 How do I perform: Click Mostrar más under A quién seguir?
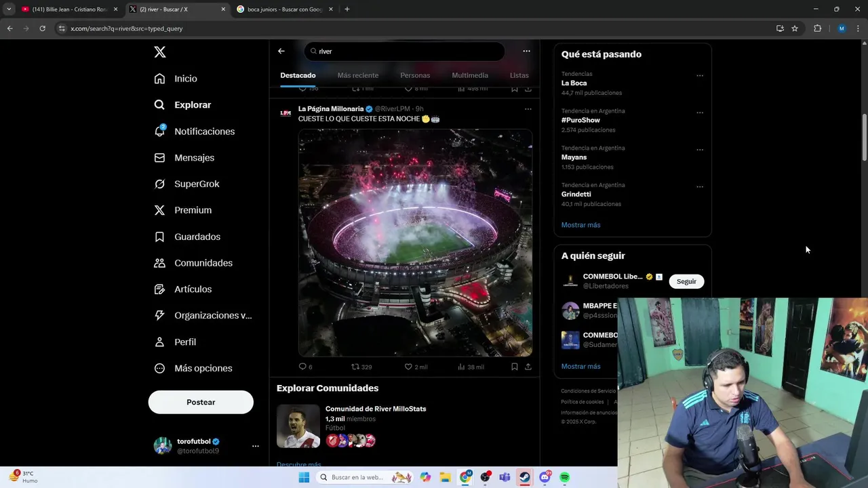click(x=580, y=367)
